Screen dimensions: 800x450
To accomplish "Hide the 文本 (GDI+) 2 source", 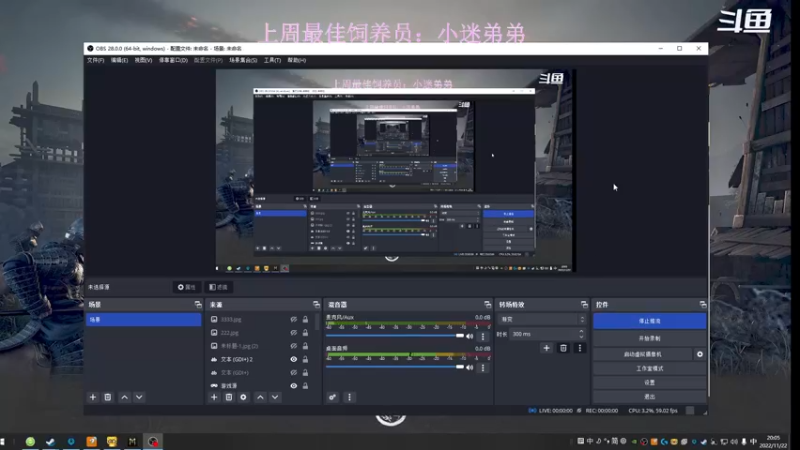I will point(294,359).
